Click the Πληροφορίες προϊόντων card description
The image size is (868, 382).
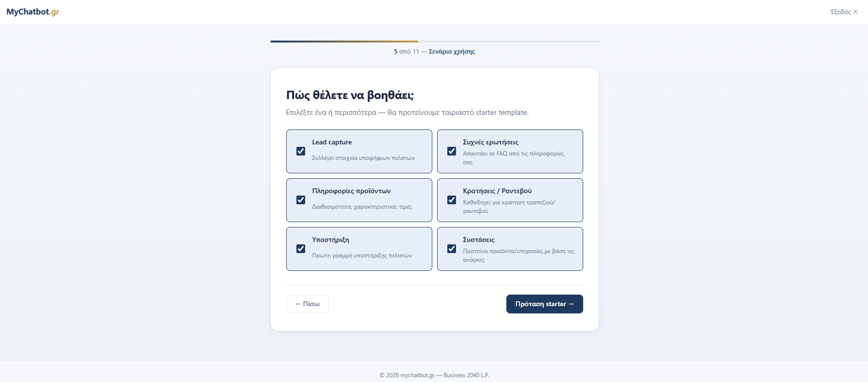click(x=362, y=206)
